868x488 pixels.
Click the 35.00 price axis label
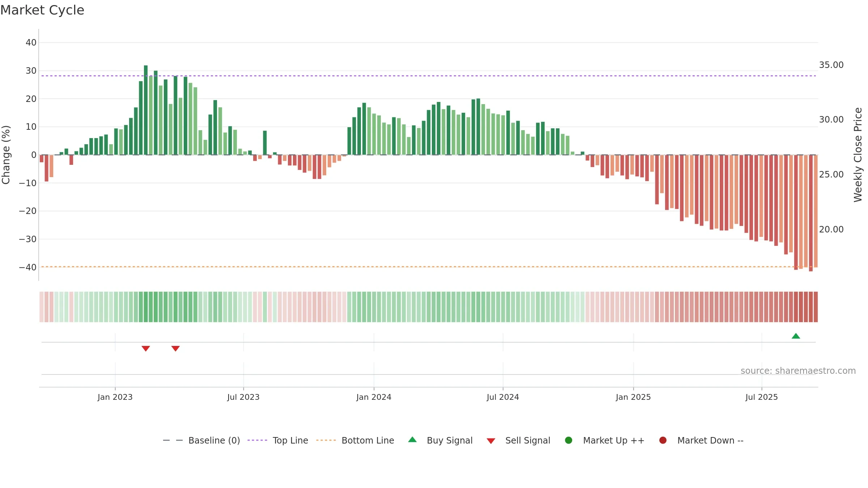click(x=831, y=65)
